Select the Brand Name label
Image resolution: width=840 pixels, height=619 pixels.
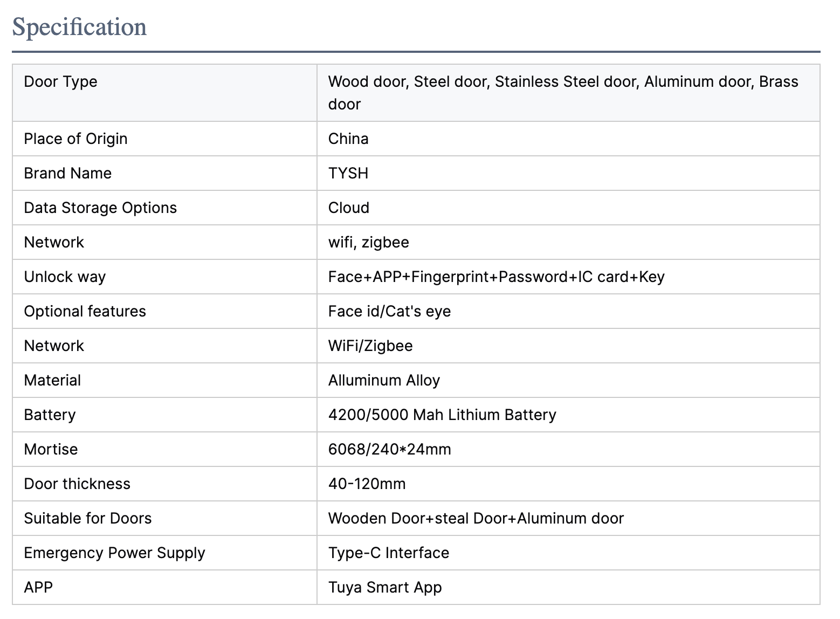pyautogui.click(x=68, y=174)
